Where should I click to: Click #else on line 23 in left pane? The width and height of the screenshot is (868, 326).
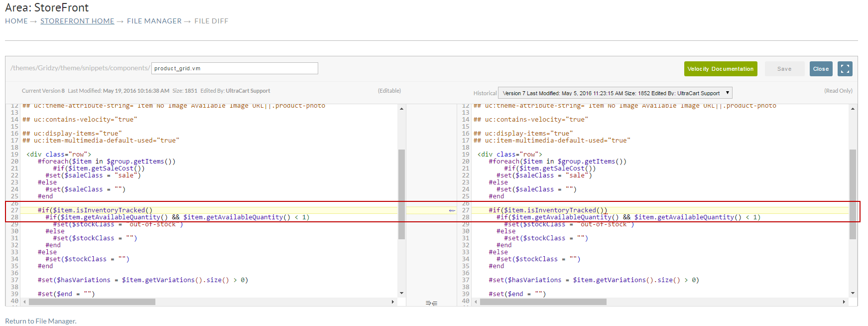pos(47,182)
